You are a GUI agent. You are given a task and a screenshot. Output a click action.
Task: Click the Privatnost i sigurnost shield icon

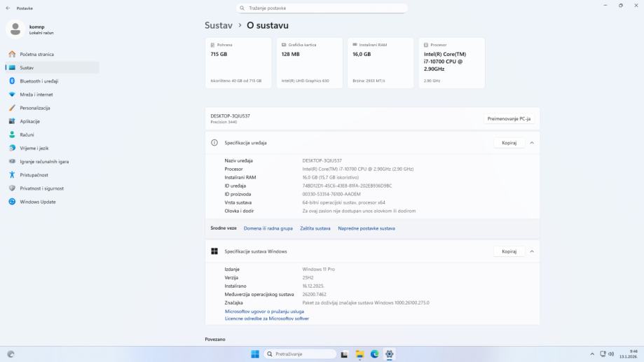tap(12, 188)
